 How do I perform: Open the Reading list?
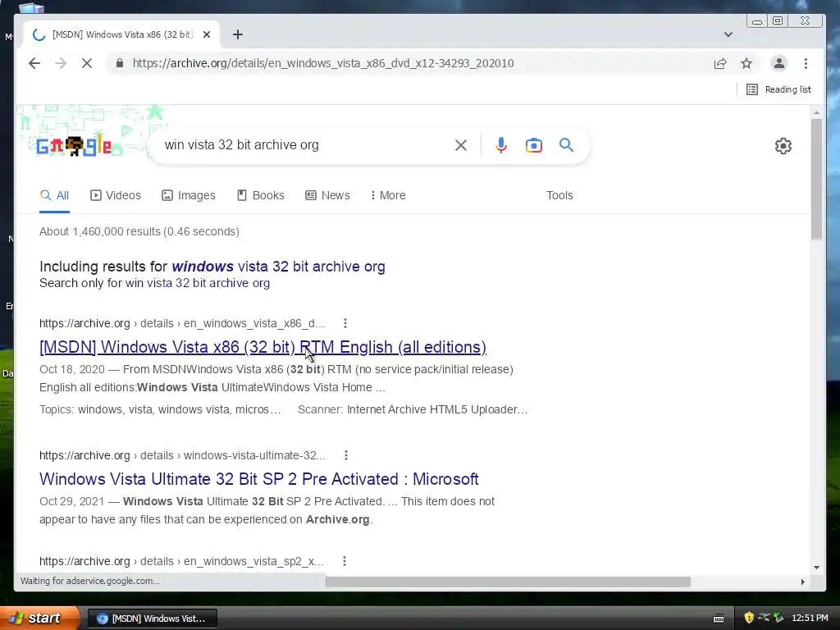tap(779, 89)
